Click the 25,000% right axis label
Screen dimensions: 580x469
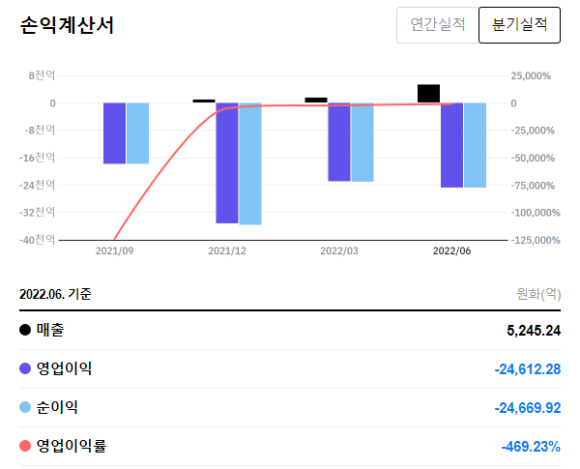click(x=530, y=76)
